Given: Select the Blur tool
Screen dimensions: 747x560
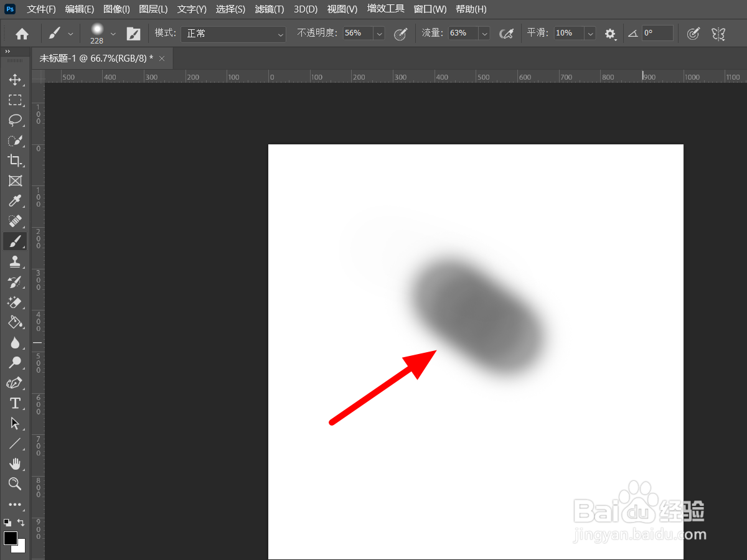Looking at the screenshot, I should [15, 342].
